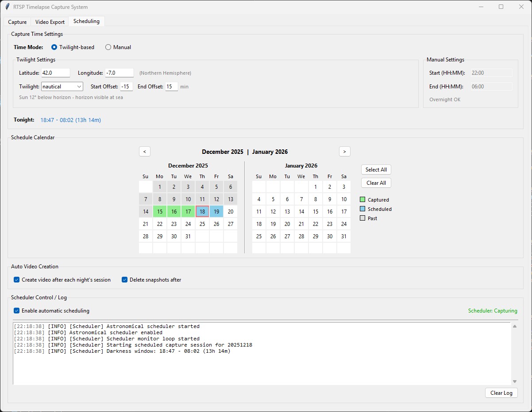This screenshot has height=412, width=532.
Task: Select December 19 on the calendar
Action: tap(216, 211)
